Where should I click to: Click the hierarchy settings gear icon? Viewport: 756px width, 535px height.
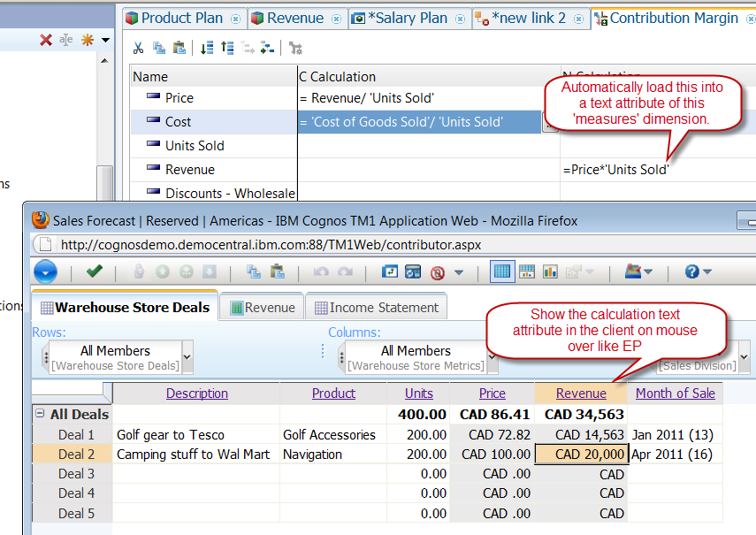coord(295,48)
